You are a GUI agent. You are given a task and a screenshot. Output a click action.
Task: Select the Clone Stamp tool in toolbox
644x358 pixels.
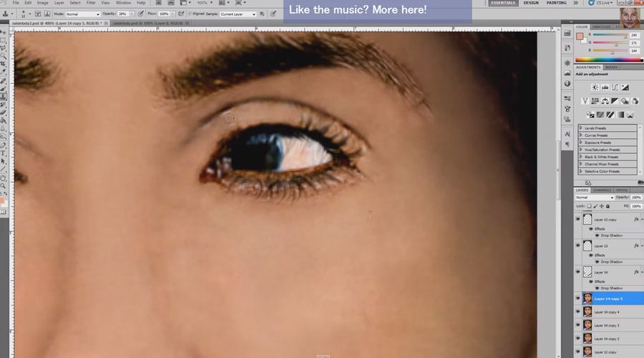[3, 97]
